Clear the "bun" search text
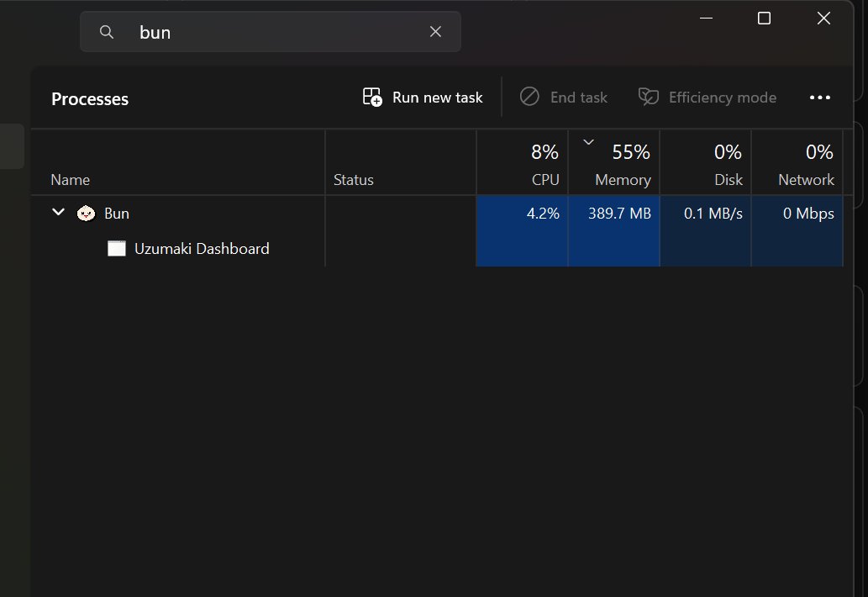Viewport: 868px width, 597px height. coord(435,32)
